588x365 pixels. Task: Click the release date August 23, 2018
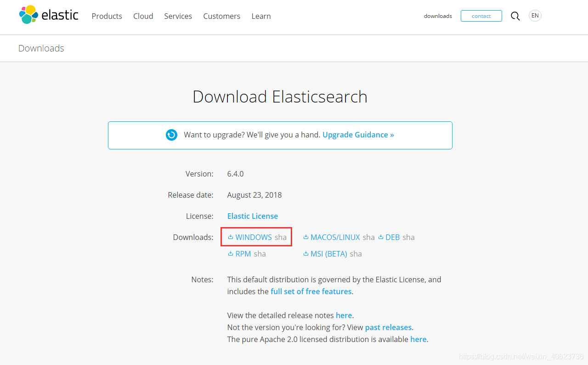254,195
